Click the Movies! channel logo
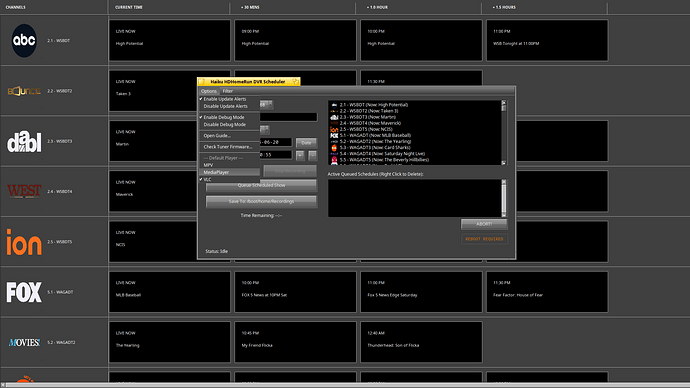This screenshot has width=690, height=388. (x=24, y=342)
